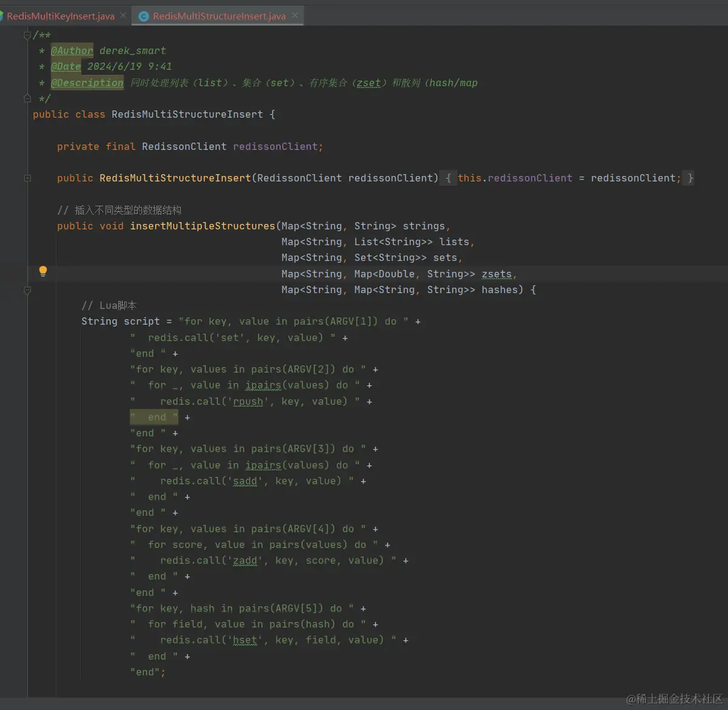This screenshot has height=710, width=728.
Task: Click the ARGV[4] reference in the script
Action: pos(309,529)
